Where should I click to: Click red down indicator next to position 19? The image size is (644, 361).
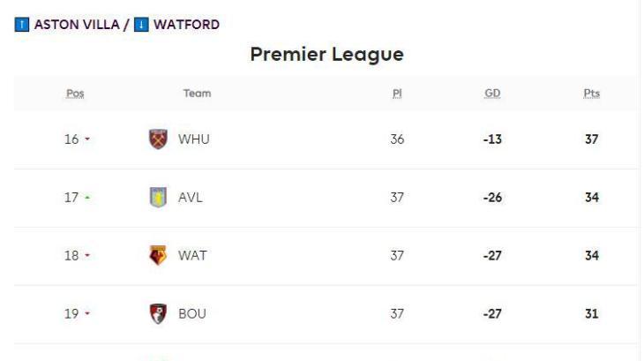[x=87, y=313]
